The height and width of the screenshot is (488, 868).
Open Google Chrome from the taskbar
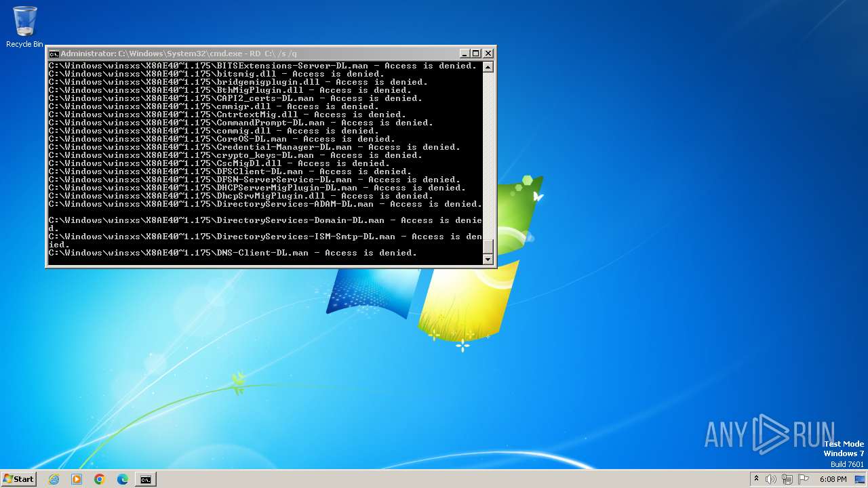point(100,479)
